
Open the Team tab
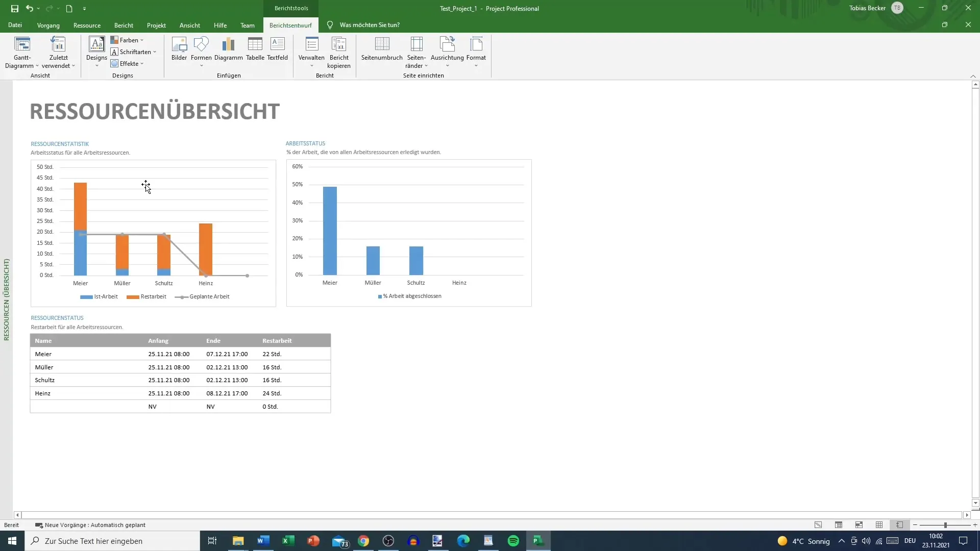click(x=247, y=25)
